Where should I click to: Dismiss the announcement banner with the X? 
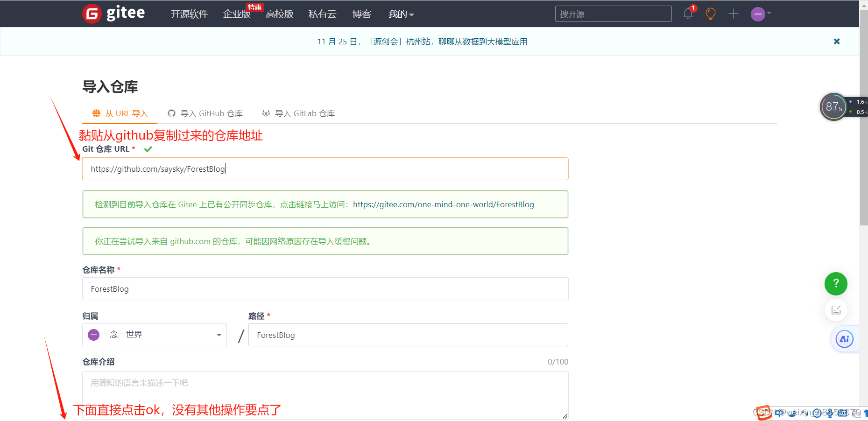[837, 41]
